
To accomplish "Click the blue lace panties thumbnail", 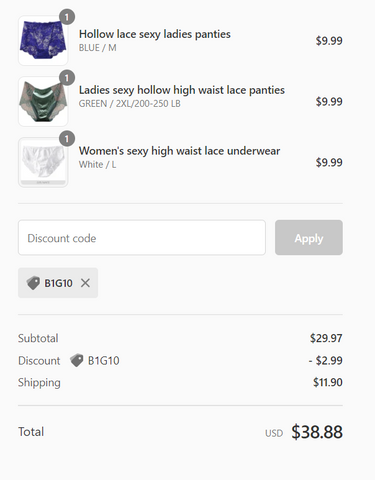I will [43, 40].
